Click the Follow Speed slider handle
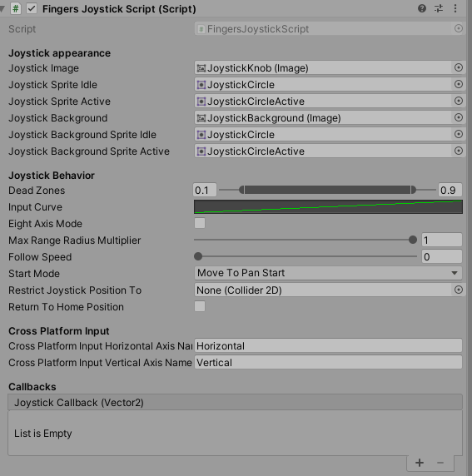472x476 pixels. 198,256
